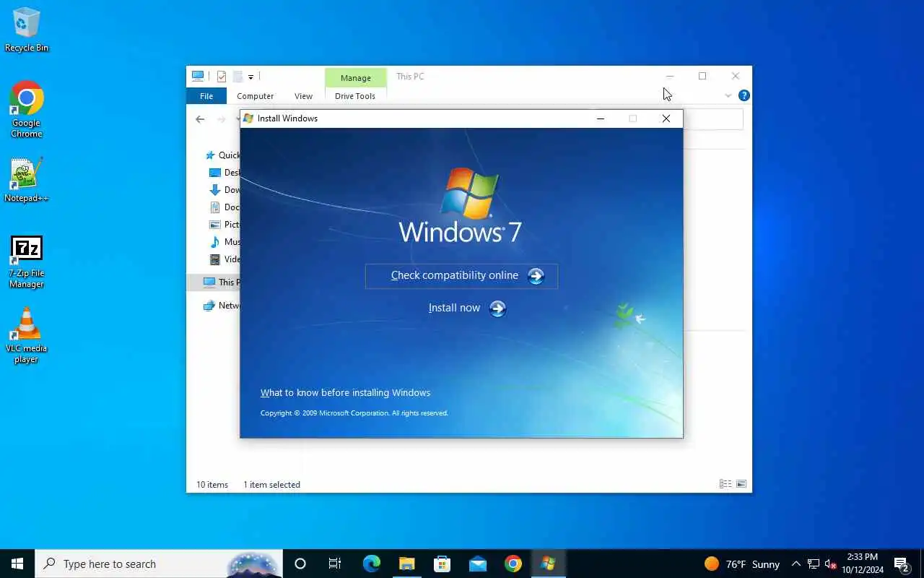
Task: Click Install now in Windows 7 setup
Action: click(467, 309)
